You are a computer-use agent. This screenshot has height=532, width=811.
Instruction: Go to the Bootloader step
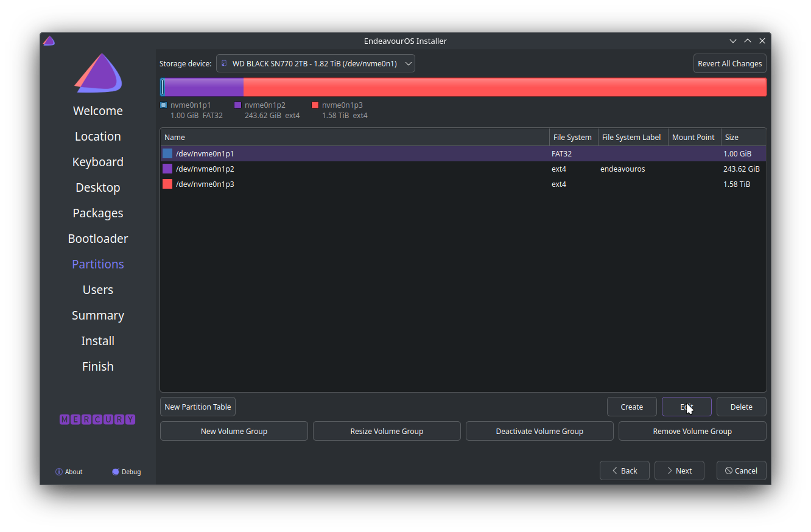[x=98, y=239]
